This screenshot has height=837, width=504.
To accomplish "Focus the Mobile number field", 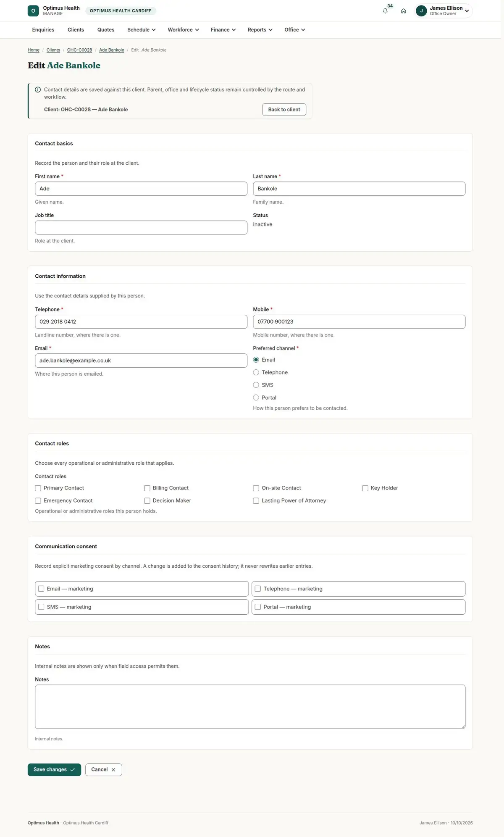I will [359, 321].
